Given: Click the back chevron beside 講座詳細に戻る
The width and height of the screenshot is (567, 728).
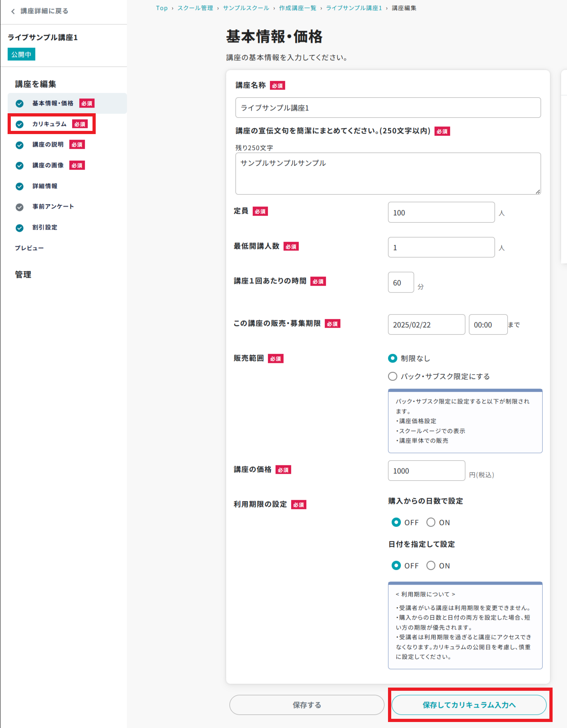Looking at the screenshot, I should click(x=13, y=11).
